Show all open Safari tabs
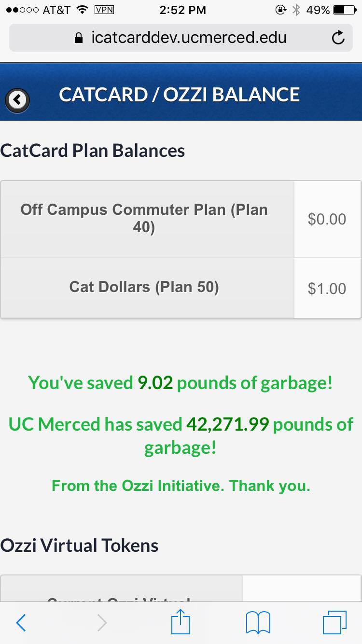Viewport: 362px width, 644px height. tap(334, 623)
